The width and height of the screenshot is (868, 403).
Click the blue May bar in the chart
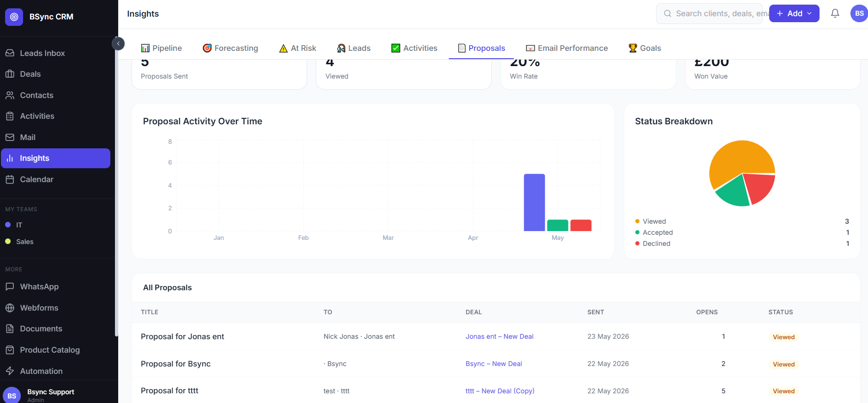coord(534,202)
